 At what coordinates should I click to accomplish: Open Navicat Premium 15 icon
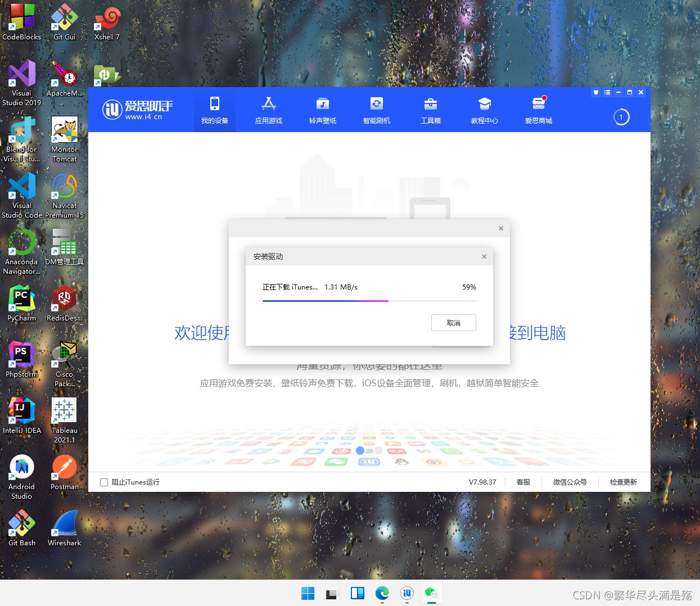pos(65,195)
